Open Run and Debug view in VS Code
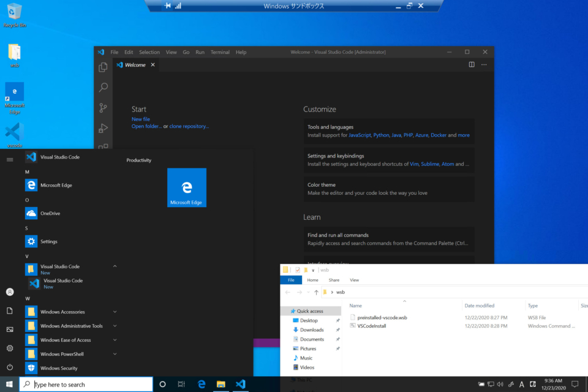 click(103, 128)
